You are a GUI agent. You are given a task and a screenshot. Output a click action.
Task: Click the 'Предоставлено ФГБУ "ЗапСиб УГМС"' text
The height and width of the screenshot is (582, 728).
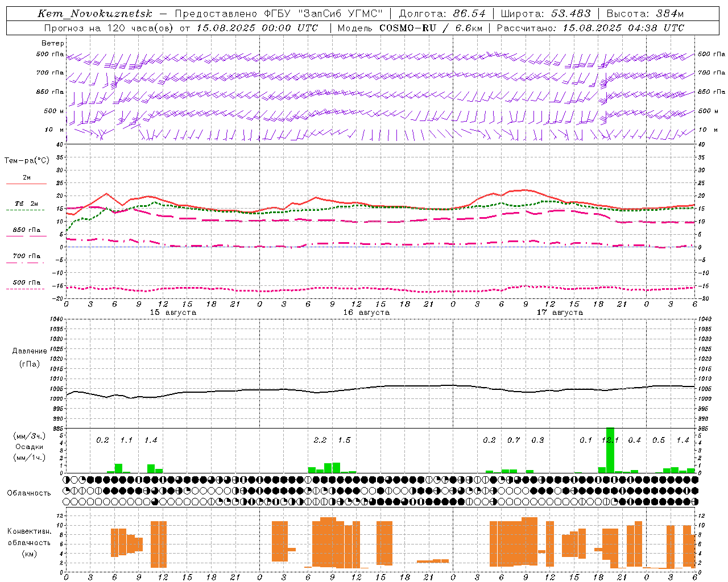click(279, 14)
